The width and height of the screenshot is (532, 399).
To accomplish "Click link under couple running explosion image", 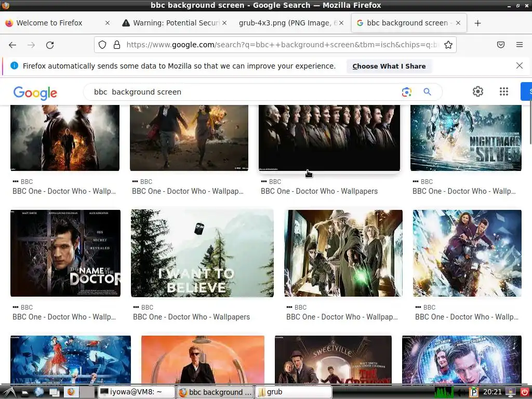I will click(x=188, y=191).
